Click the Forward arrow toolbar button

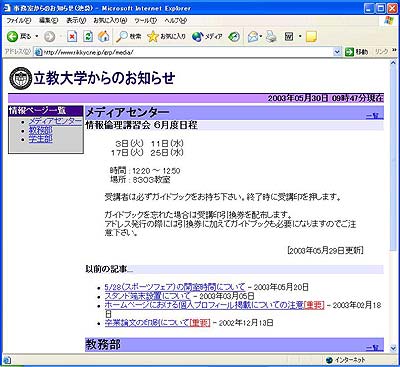click(50, 36)
